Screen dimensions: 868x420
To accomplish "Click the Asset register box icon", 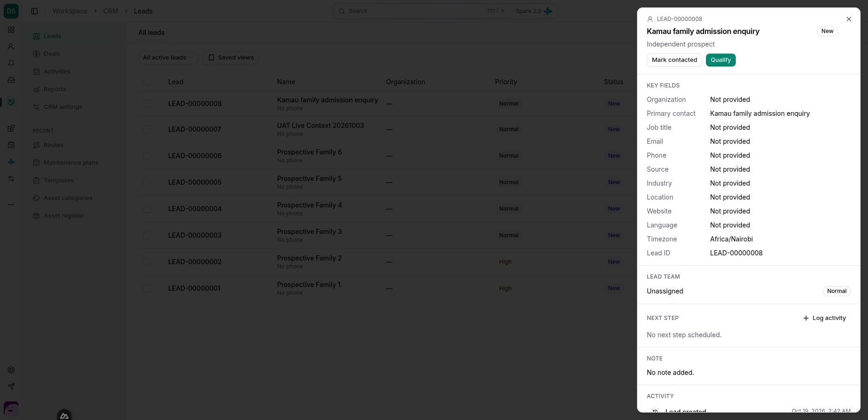I will 36,216.
